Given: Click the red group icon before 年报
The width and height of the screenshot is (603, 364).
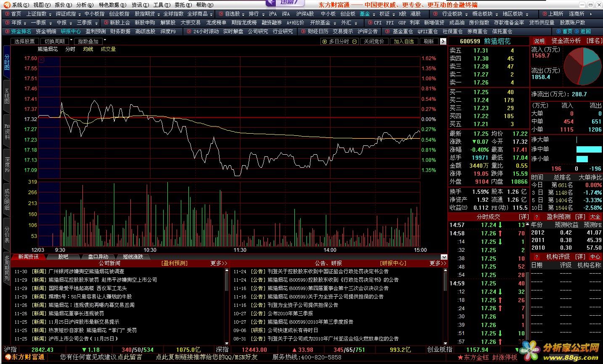Looking at the screenshot, I should click(x=7, y=23).
